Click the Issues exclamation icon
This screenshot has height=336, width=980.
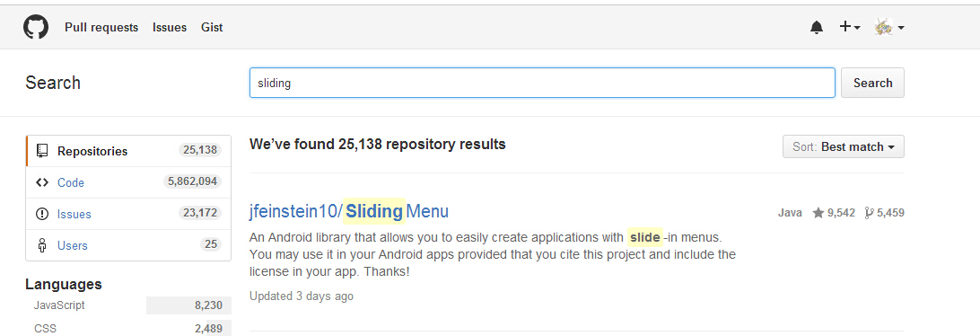[x=42, y=214]
